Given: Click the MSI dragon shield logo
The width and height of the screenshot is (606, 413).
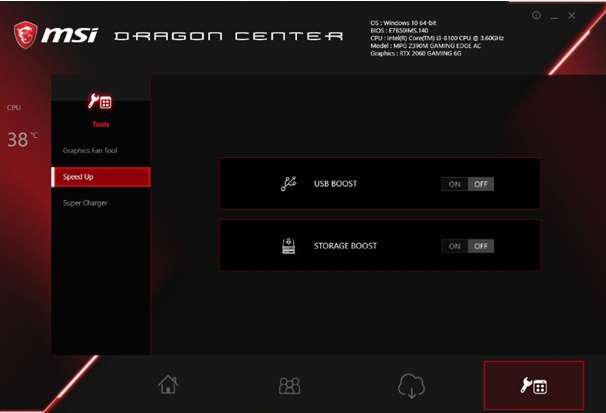Looking at the screenshot, I should point(26,35).
